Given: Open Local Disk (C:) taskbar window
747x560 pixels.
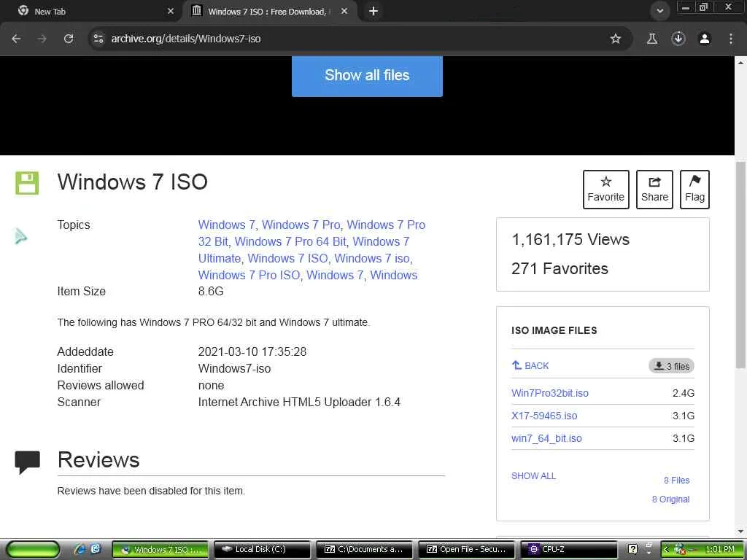Looking at the screenshot, I should click(263, 549).
